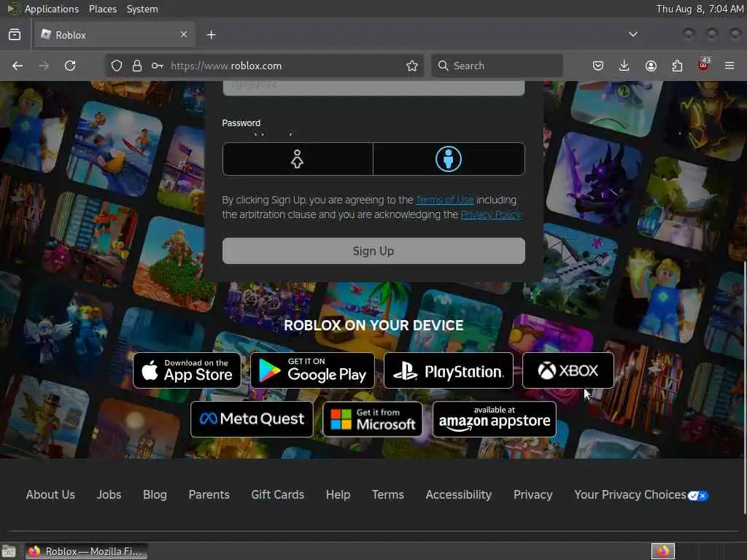Open the Terms footer link
Image resolution: width=747 pixels, height=560 pixels.
point(388,495)
